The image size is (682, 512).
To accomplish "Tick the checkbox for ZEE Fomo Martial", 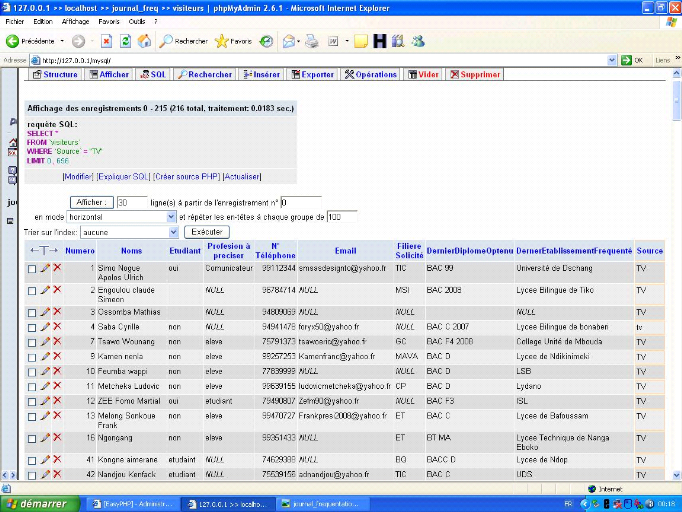I will pyautogui.click(x=32, y=400).
